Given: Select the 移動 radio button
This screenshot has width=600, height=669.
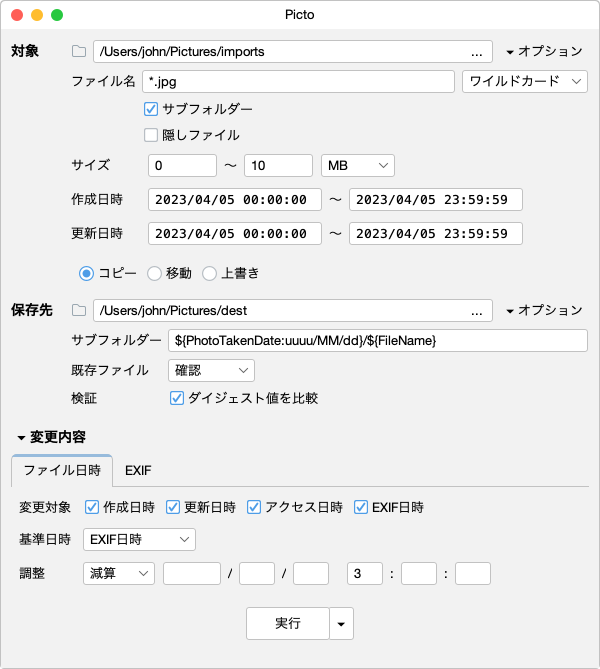Looking at the screenshot, I should click(x=154, y=273).
